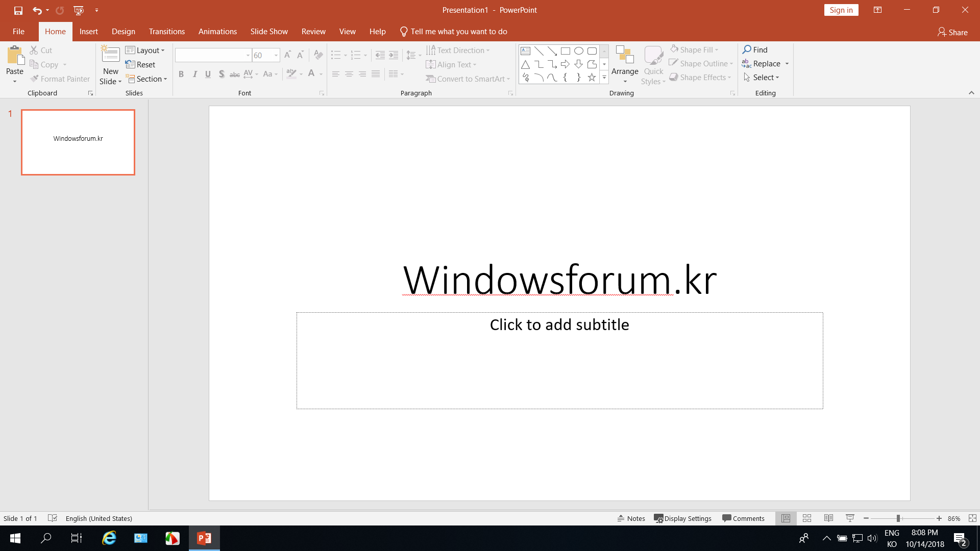Align text right

click(x=362, y=74)
